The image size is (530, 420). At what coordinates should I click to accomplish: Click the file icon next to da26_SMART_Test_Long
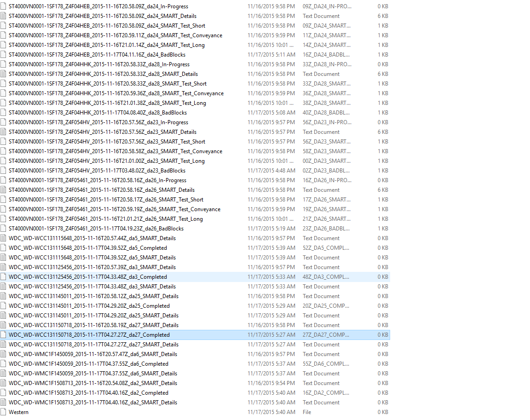click(3, 219)
